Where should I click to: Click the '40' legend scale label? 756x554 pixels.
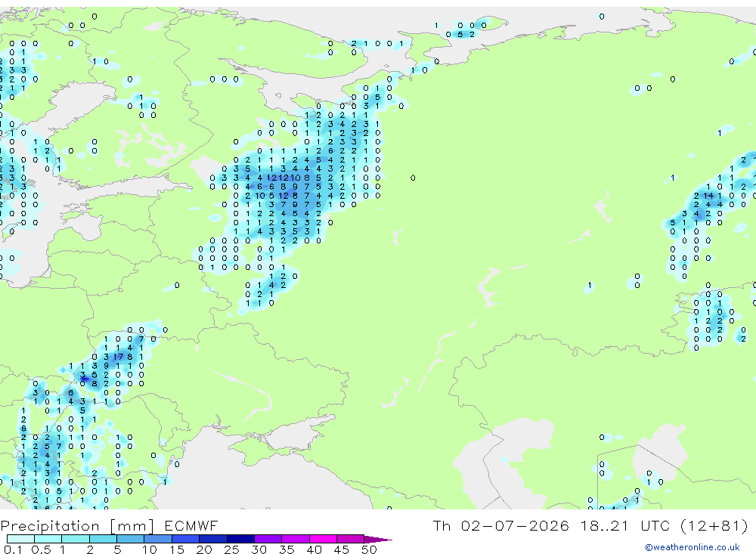[x=314, y=549]
